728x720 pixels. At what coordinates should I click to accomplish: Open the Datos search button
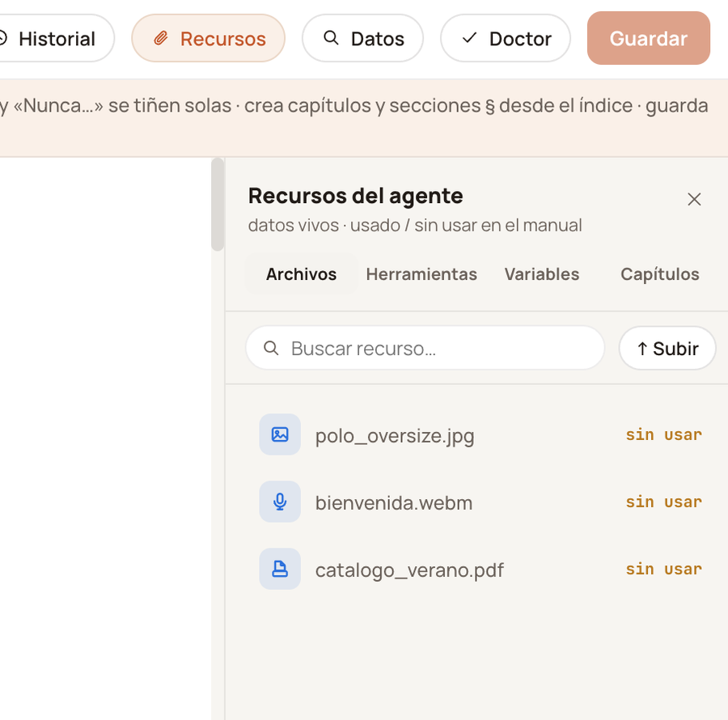[x=362, y=39]
